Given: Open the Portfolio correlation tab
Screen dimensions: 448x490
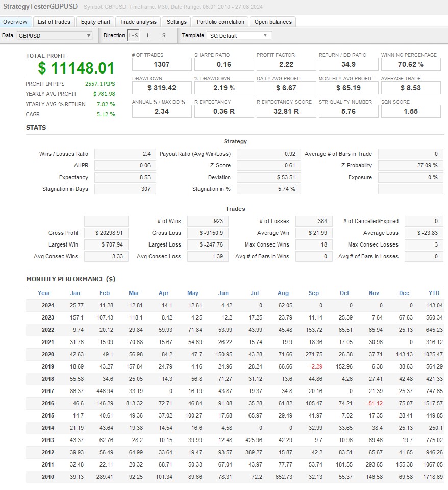Looking at the screenshot, I should (x=220, y=22).
